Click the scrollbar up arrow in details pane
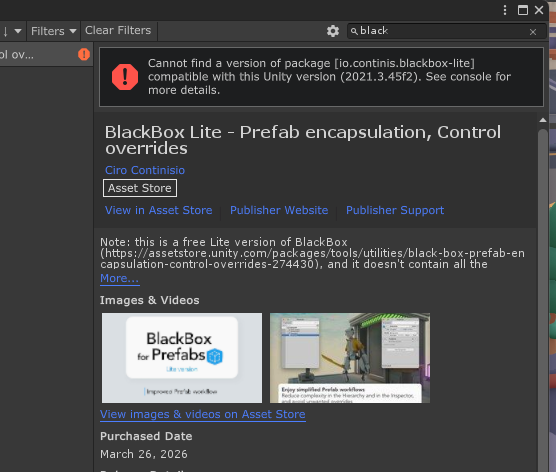Image resolution: width=556 pixels, height=472 pixels. [x=543, y=120]
